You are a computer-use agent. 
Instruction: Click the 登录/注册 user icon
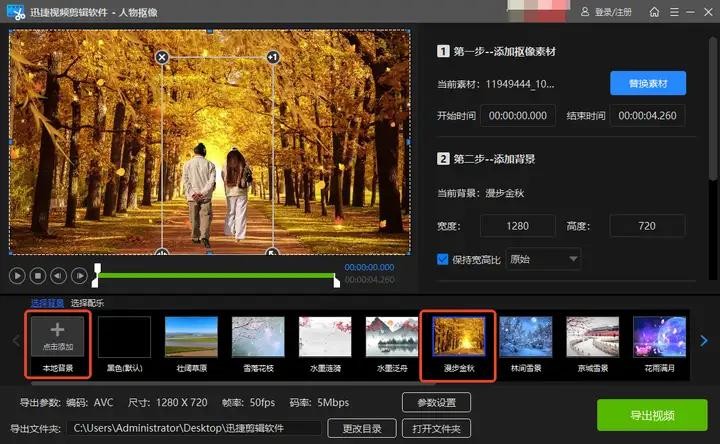585,12
